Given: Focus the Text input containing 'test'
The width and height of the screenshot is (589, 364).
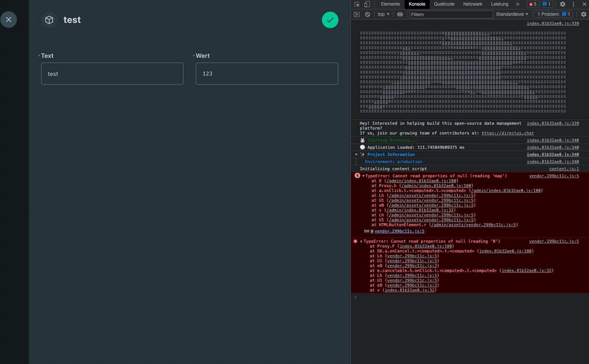Looking at the screenshot, I should click(x=112, y=74).
